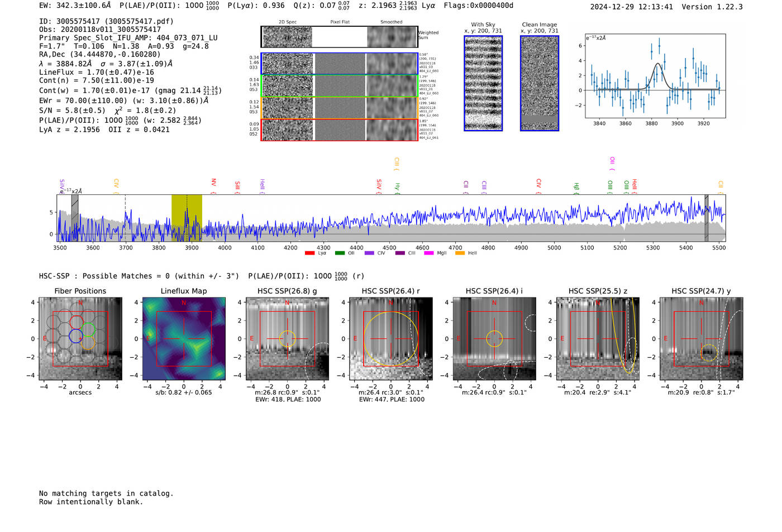Click the orange fiber circle in Fiber Positions
Screen dimensions: 782x532
[88, 342]
